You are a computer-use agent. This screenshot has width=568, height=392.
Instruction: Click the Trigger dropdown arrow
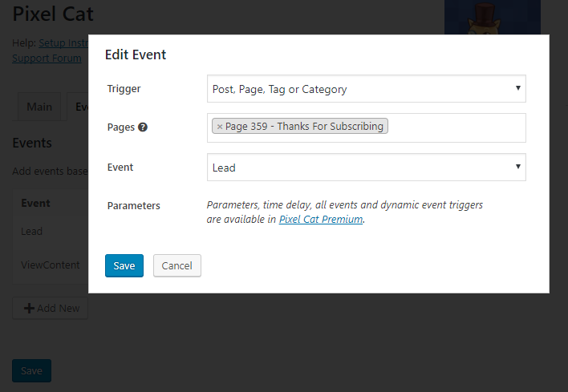tap(518, 88)
